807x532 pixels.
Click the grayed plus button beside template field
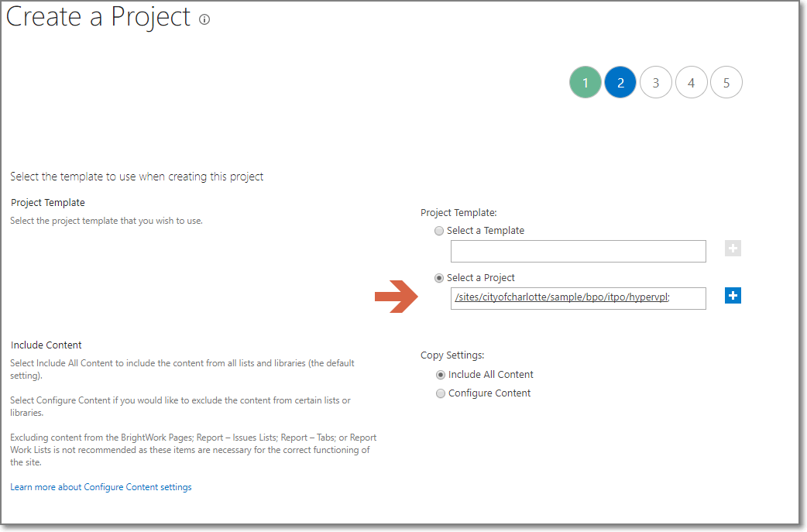(733, 248)
